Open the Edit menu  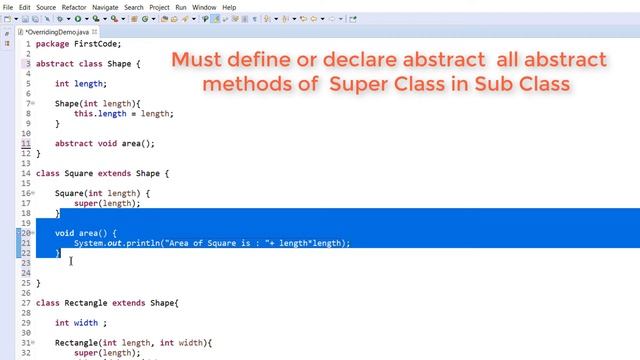pos(24,7)
